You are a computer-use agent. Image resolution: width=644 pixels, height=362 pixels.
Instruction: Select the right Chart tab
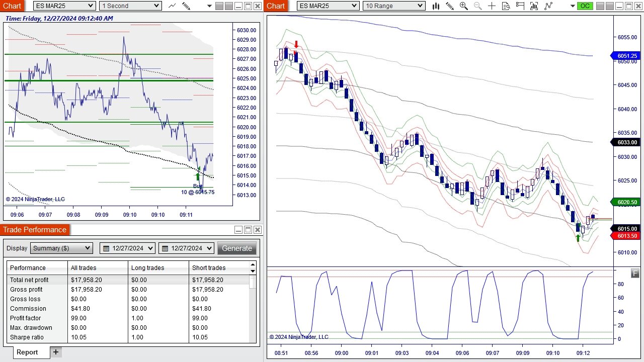(275, 6)
